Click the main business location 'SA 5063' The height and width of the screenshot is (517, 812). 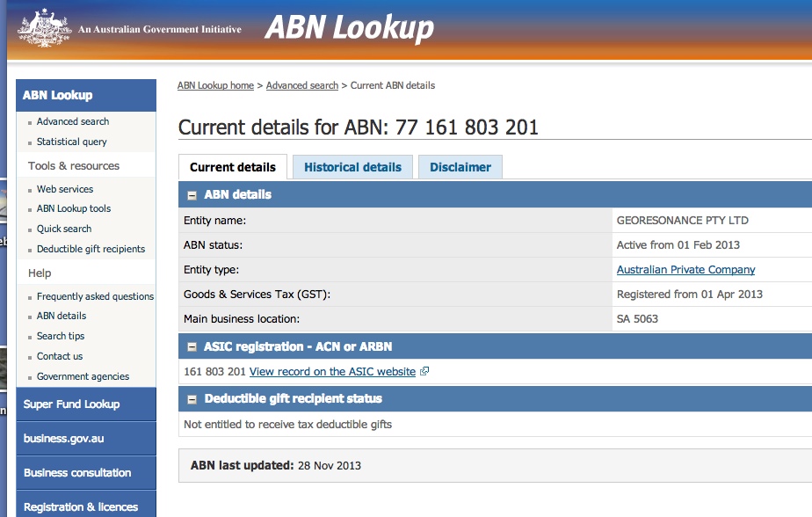point(637,318)
